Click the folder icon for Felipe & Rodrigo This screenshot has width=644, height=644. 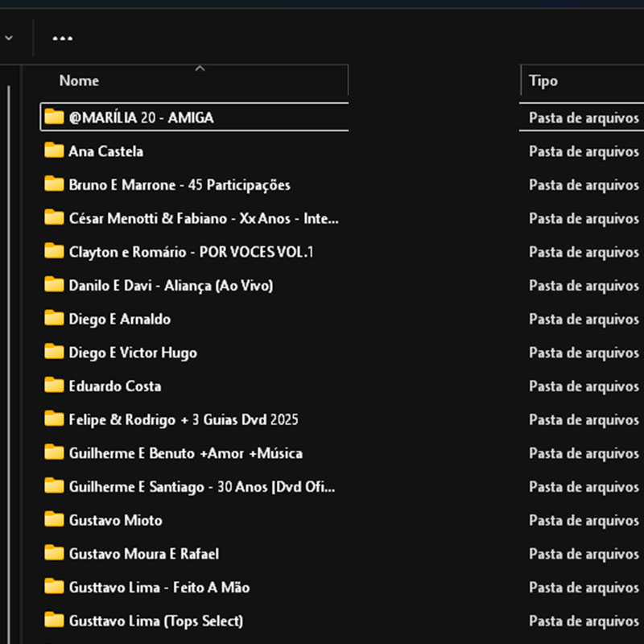tap(54, 419)
